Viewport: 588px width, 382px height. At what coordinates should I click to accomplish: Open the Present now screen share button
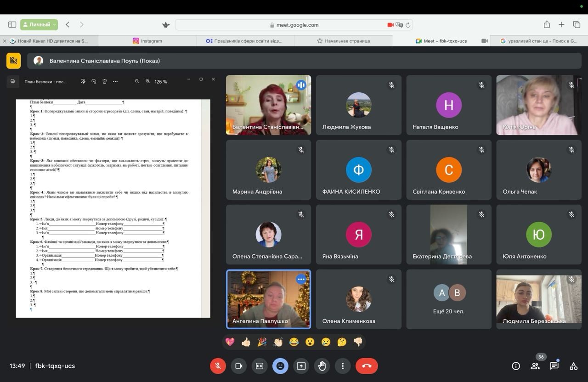(301, 366)
